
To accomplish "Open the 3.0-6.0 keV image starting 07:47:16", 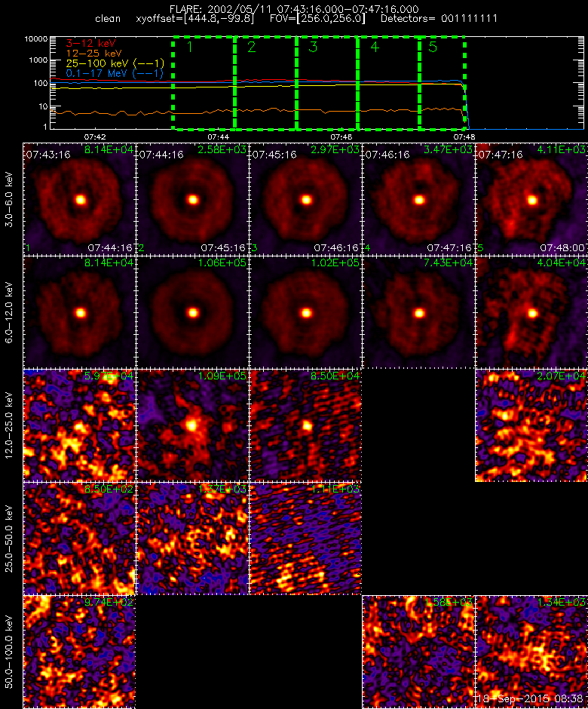I will [531, 199].
